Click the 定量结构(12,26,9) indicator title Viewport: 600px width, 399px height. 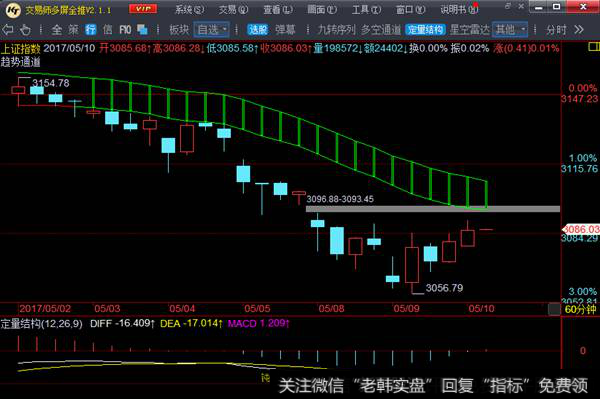pyautogui.click(x=41, y=324)
